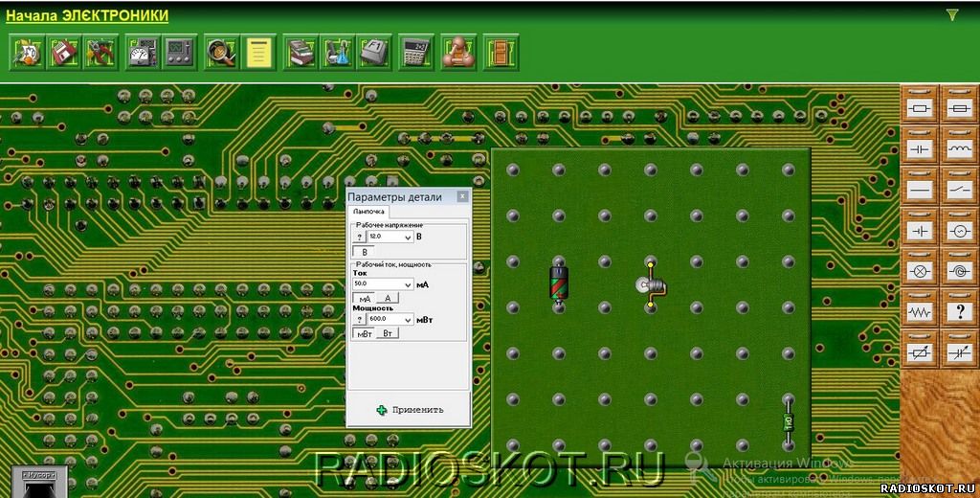Open the Начала ЭЛЕКТРОНИКИ title link
This screenshot has height=498, width=980.
pyautogui.click(x=87, y=15)
